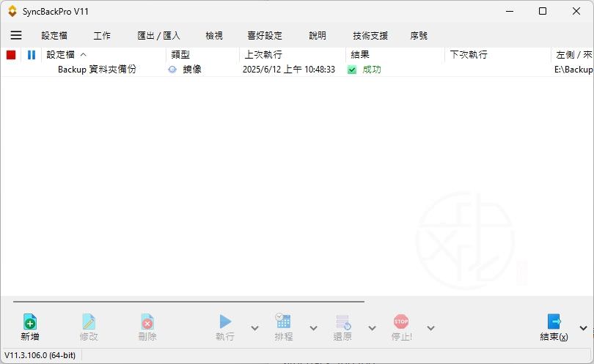Screen dimensions: 594x364
Task: Click the 結束 (Exit) icon
Action: click(554, 322)
